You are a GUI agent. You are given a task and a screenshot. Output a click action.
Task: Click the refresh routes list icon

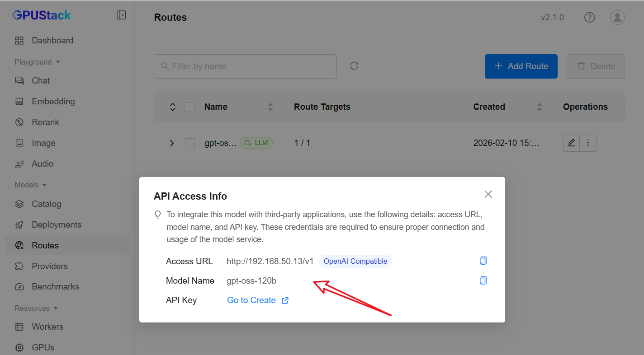pyautogui.click(x=354, y=66)
